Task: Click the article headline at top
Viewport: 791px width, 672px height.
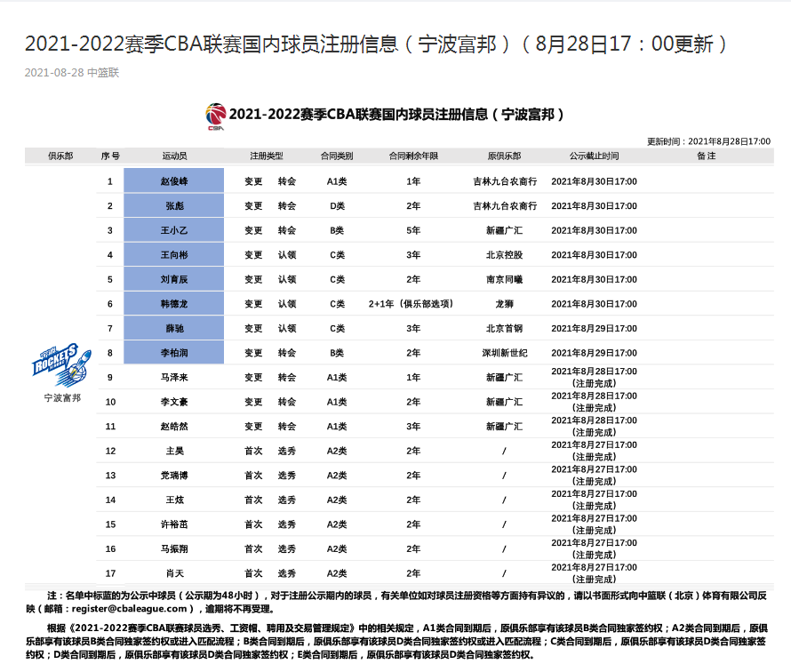Action: [376, 44]
